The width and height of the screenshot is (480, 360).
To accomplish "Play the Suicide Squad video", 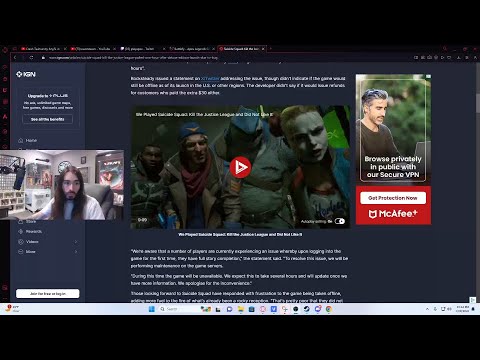I will pyautogui.click(x=240, y=167).
